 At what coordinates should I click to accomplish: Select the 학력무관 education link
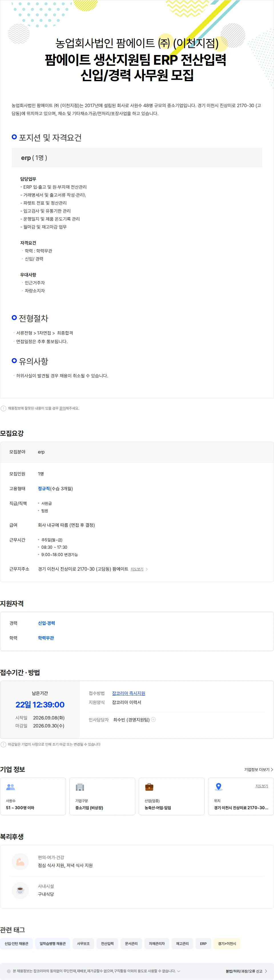pos(46,638)
